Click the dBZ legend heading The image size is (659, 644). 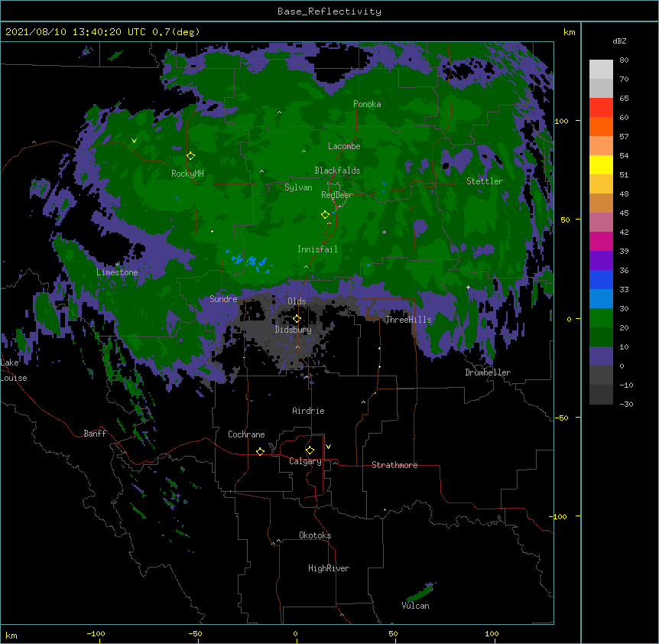[619, 41]
